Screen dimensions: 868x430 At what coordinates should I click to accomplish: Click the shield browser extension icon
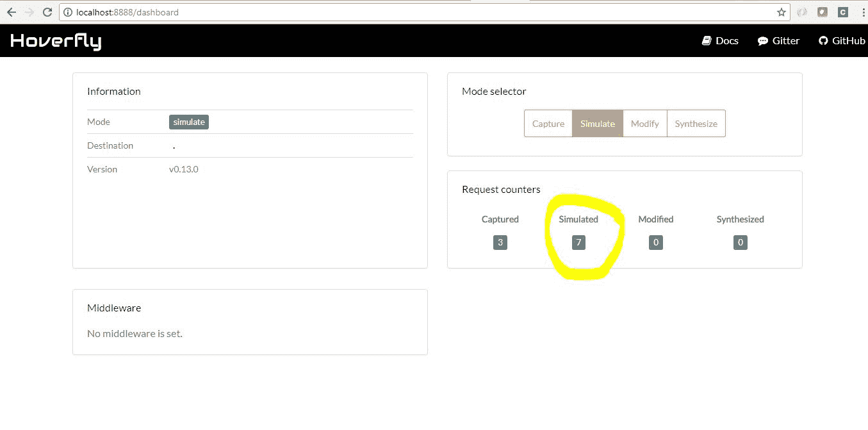tap(823, 12)
